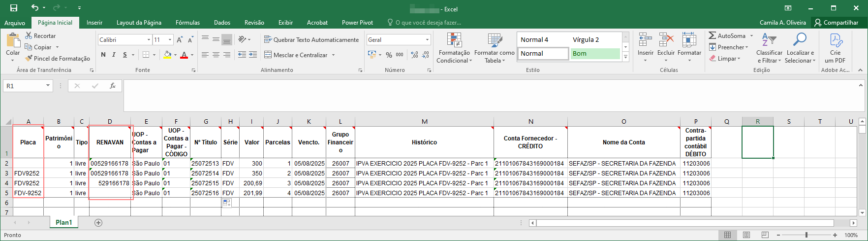Select the Plan1 sheet tab

pos(64,222)
